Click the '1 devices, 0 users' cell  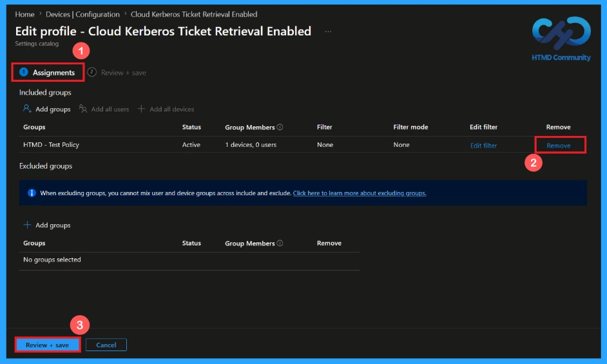[x=251, y=144]
